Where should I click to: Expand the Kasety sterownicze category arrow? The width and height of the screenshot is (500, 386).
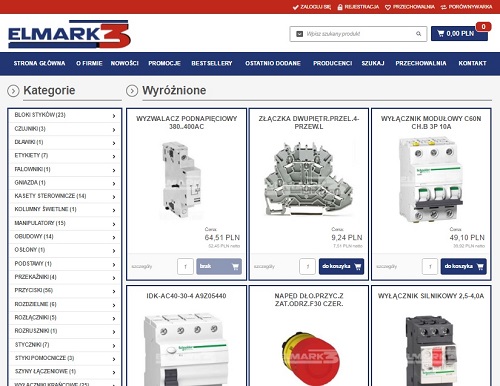click(114, 197)
